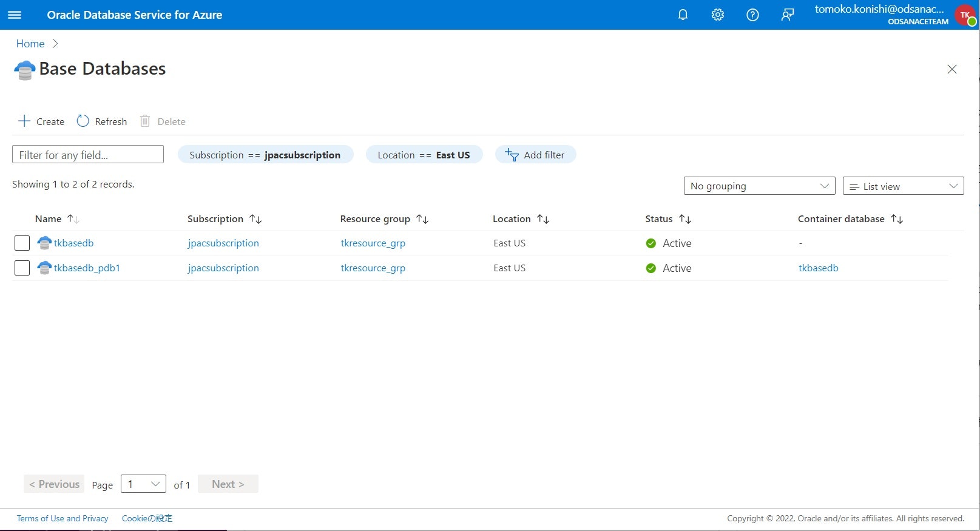Click the tomoko.konishi account name

click(880, 9)
